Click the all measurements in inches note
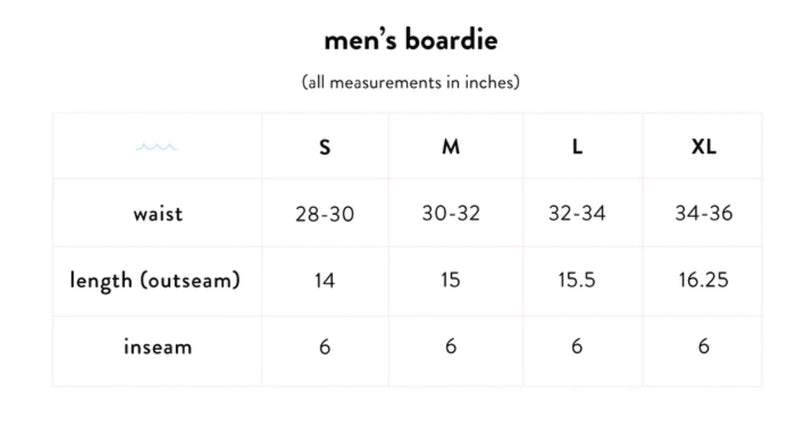This screenshot has width=800, height=436. [x=411, y=82]
